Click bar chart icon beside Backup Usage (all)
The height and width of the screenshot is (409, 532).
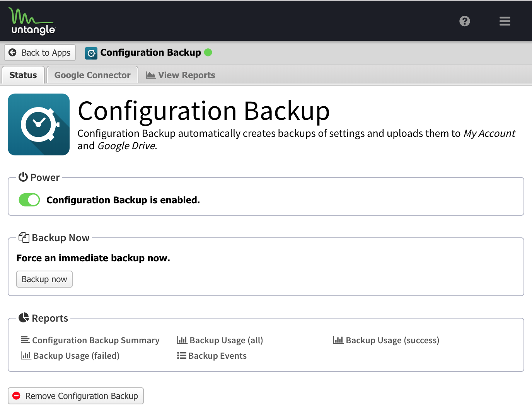coord(182,340)
